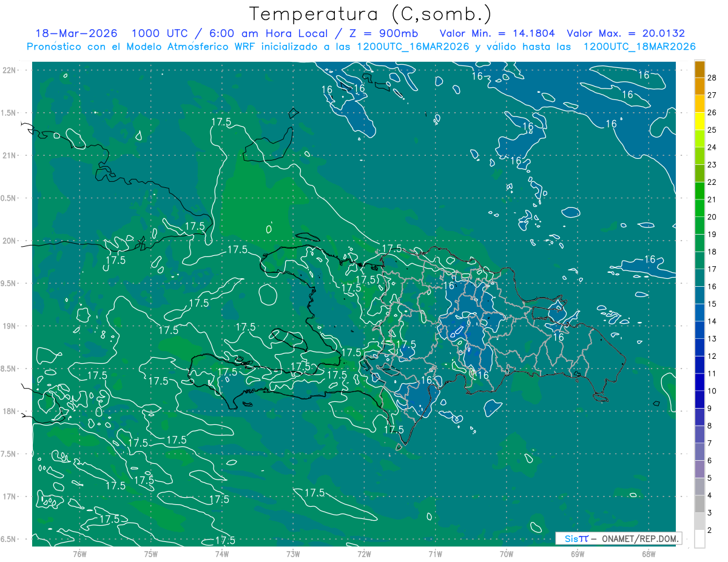The height and width of the screenshot is (562, 728).
Task: Click the "6.5N" latitude axis label
Action: (x=8, y=539)
